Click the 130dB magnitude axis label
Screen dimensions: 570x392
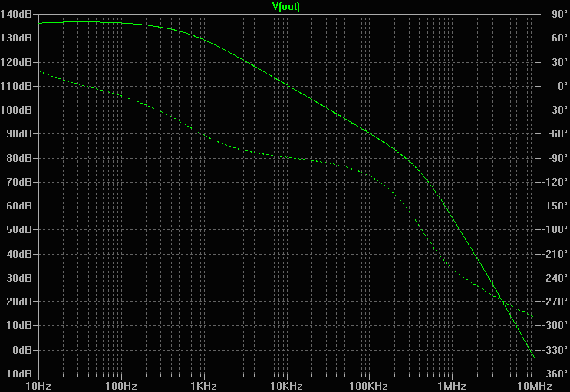[x=16, y=38]
